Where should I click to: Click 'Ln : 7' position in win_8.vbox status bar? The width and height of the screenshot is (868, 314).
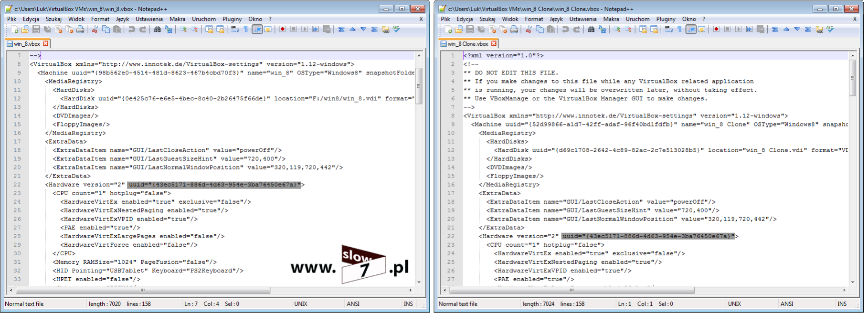point(191,304)
